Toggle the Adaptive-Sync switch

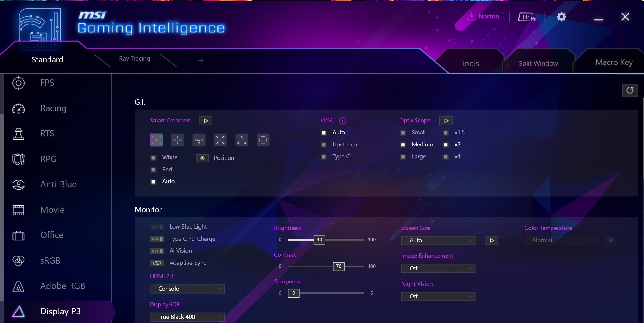tap(157, 263)
